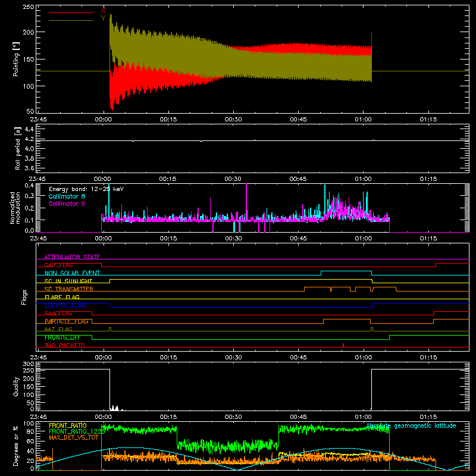Click the FRONTS_OFF flag label

(62, 337)
